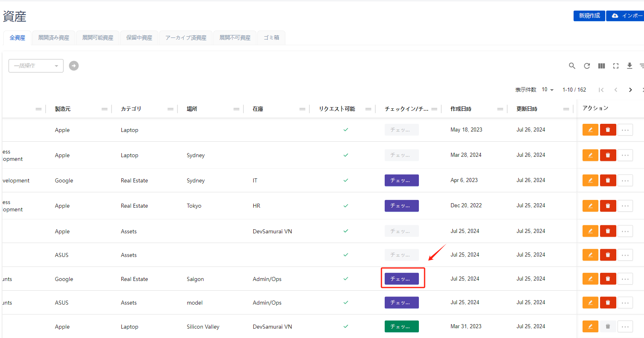Click green check-in button for Silicon Valley

[401, 327]
